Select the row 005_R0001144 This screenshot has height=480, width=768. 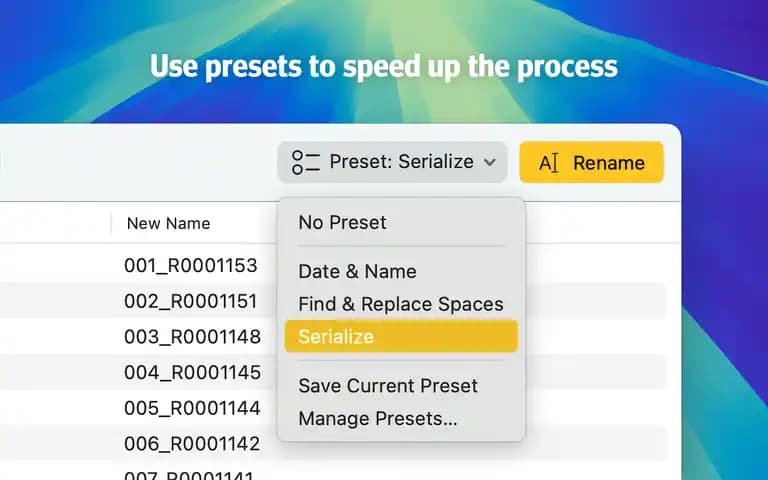click(x=192, y=408)
